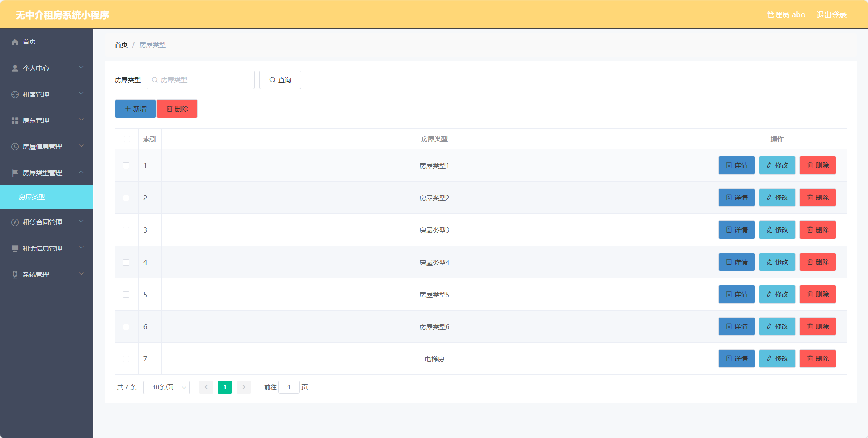868x438 pixels.
Task: Click the grid icon beside 房东管理
Action: (15, 120)
